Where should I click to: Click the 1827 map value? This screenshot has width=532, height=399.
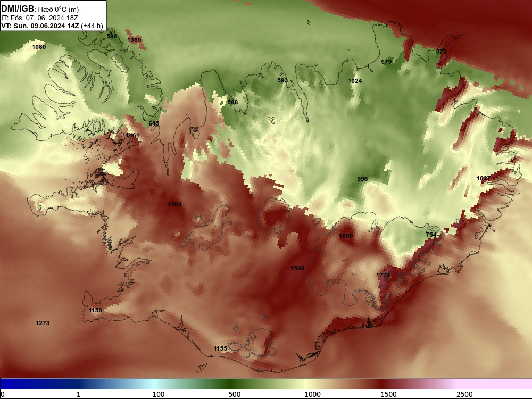pos(484,178)
